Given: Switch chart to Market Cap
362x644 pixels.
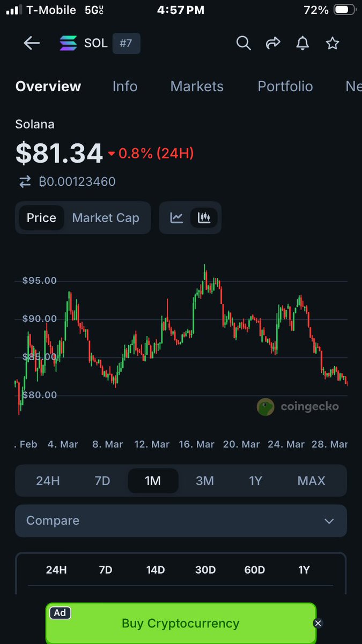Looking at the screenshot, I should [x=106, y=218].
